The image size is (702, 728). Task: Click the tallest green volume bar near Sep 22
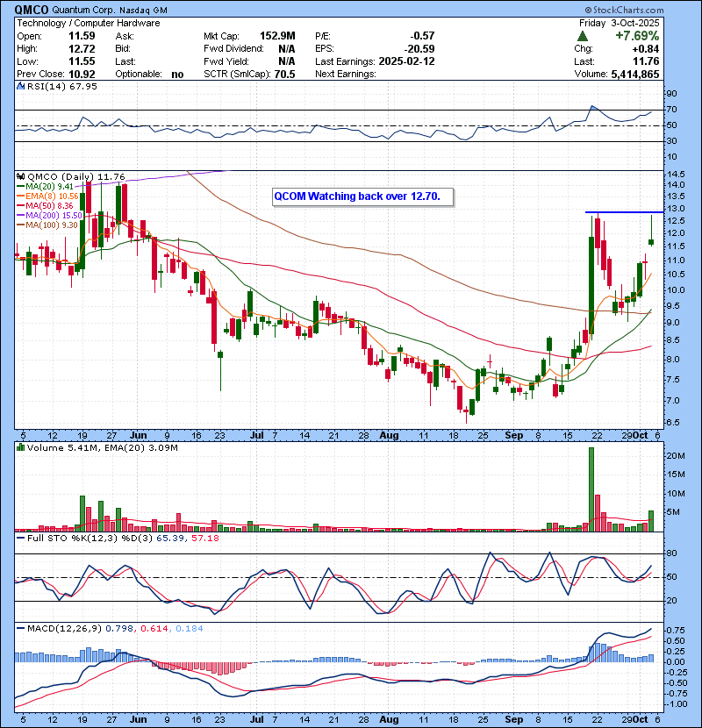pos(591,489)
